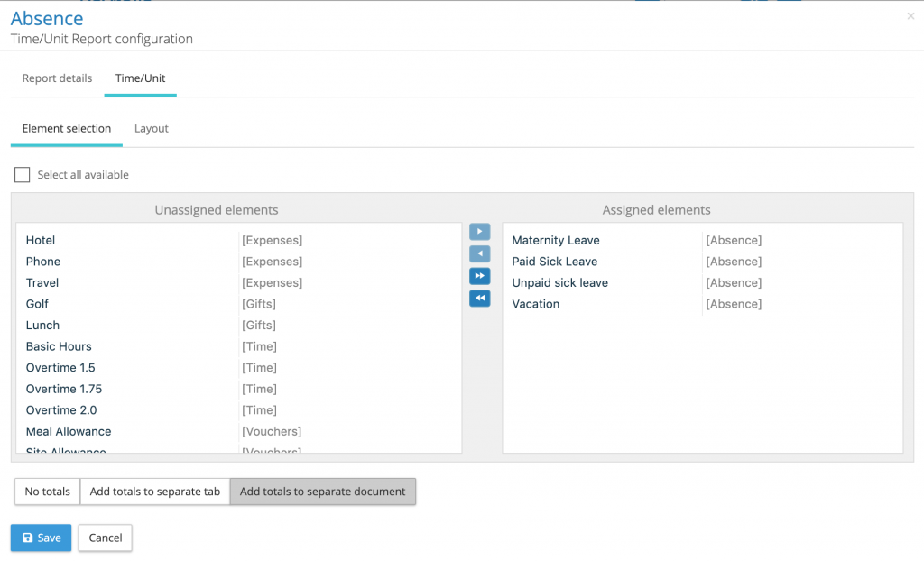924x561 pixels.
Task: Click the assign all double-right arrow icon
Action: pyautogui.click(x=479, y=276)
